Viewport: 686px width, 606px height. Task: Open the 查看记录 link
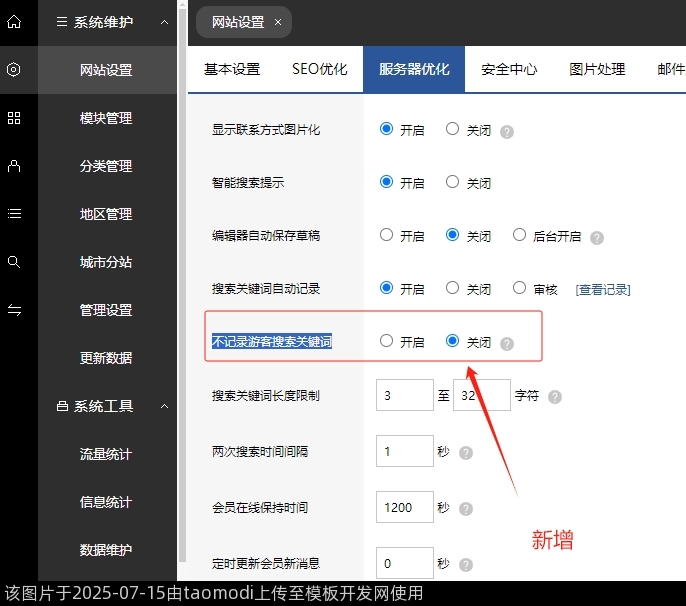click(602, 290)
